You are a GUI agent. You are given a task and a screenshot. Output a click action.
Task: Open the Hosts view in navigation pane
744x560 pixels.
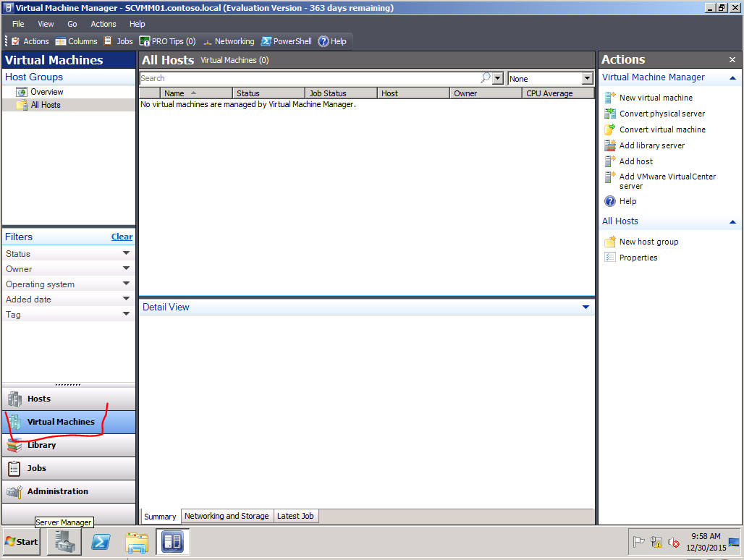(69, 399)
